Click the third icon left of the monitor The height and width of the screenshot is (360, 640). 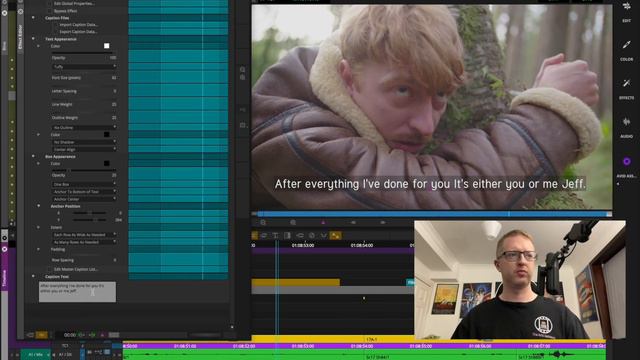pos(242,110)
